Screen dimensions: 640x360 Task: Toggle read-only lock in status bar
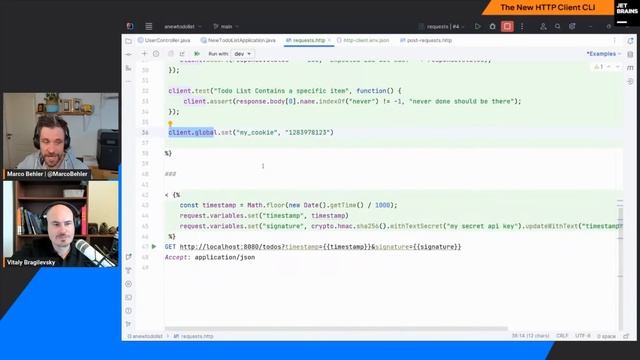click(x=627, y=336)
